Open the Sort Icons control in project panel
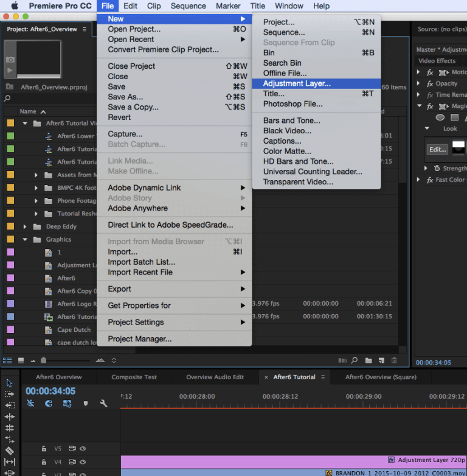The width and height of the screenshot is (467, 476). (114, 360)
